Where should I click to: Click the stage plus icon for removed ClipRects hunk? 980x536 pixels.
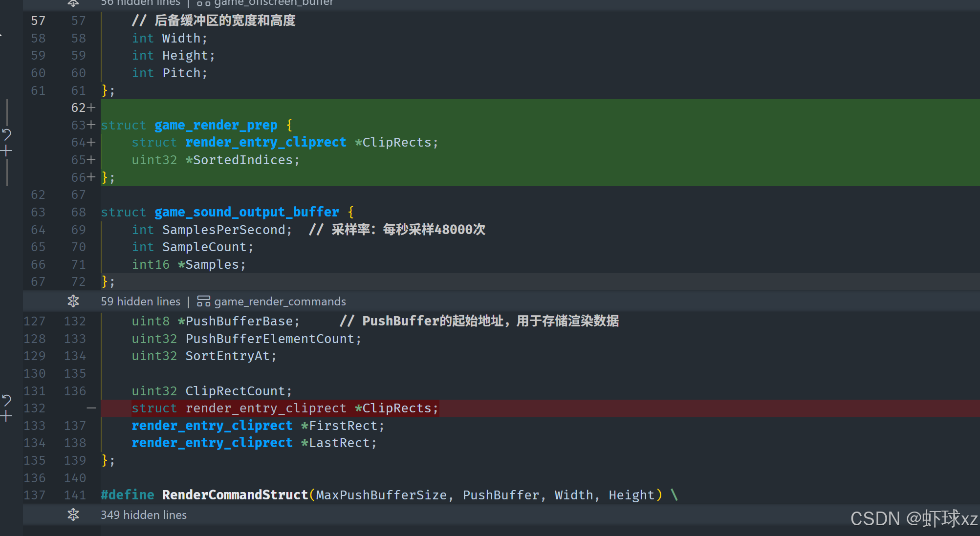[x=6, y=417]
